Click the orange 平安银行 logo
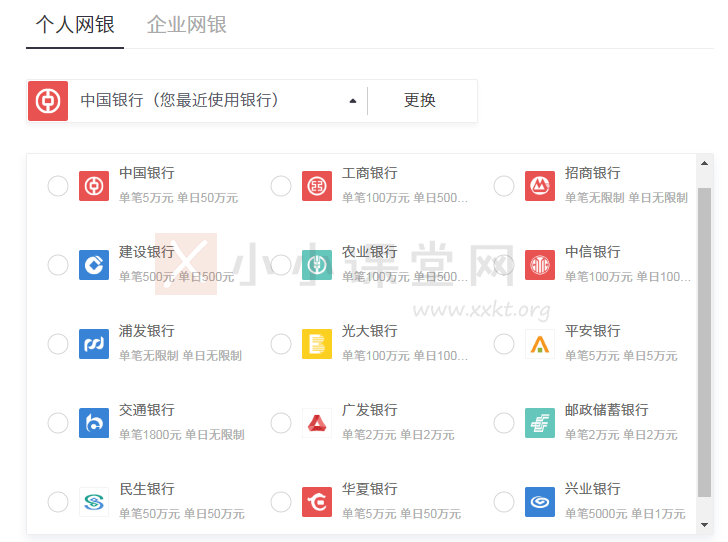The height and width of the screenshot is (542, 728). (540, 344)
